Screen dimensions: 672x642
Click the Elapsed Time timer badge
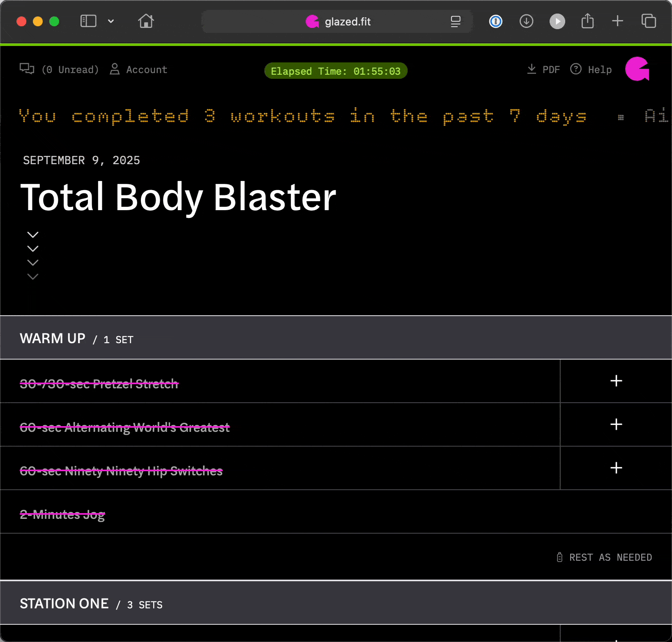(336, 71)
